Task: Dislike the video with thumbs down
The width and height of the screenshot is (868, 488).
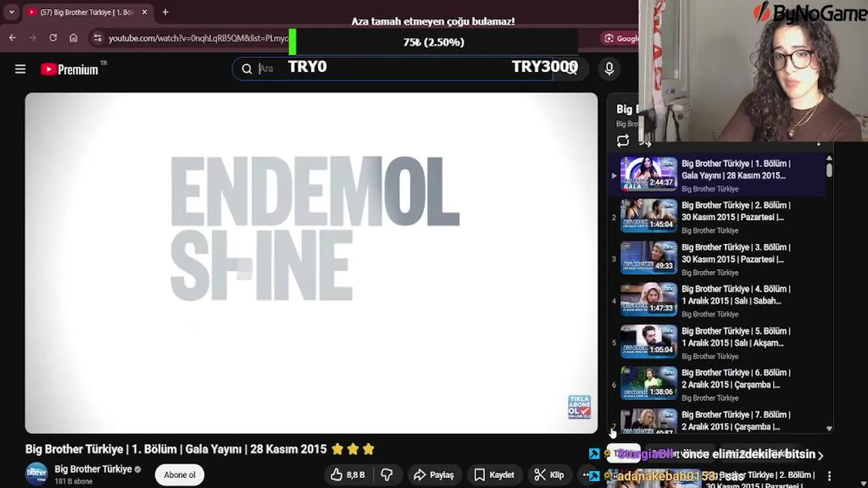Action: pos(387,474)
